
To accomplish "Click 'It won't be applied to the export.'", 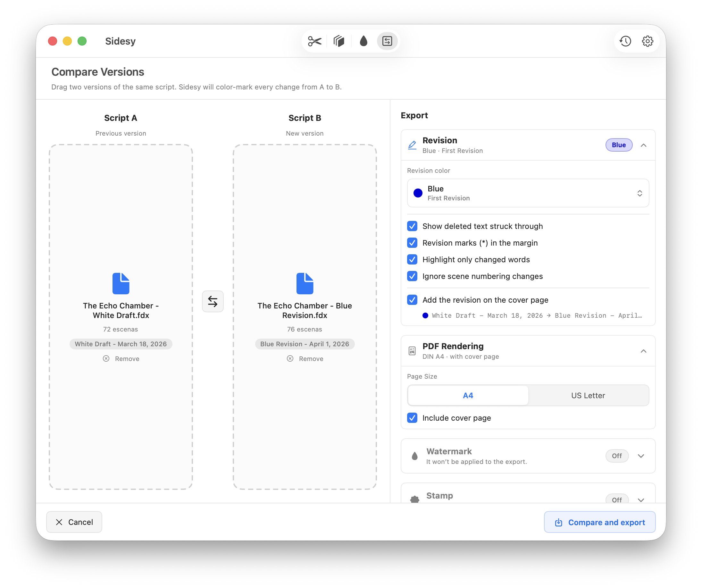I will tap(476, 462).
